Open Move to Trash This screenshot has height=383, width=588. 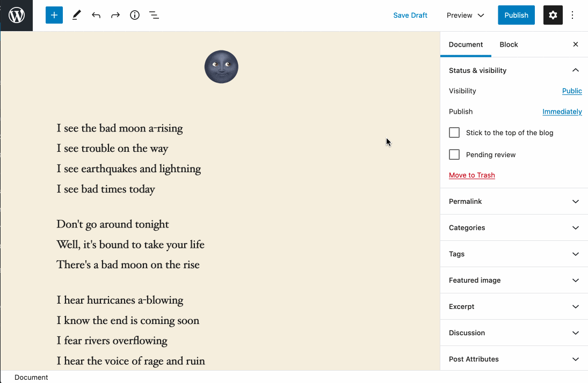pos(472,175)
